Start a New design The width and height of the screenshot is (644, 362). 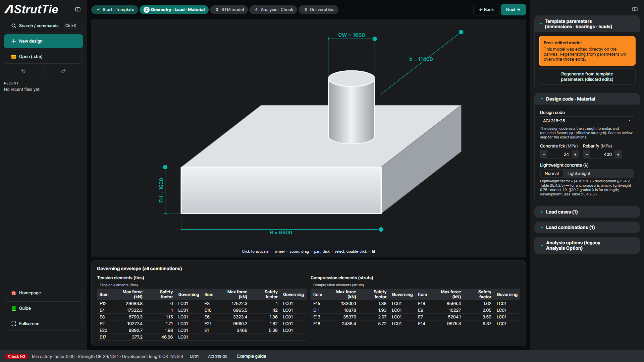43,41
